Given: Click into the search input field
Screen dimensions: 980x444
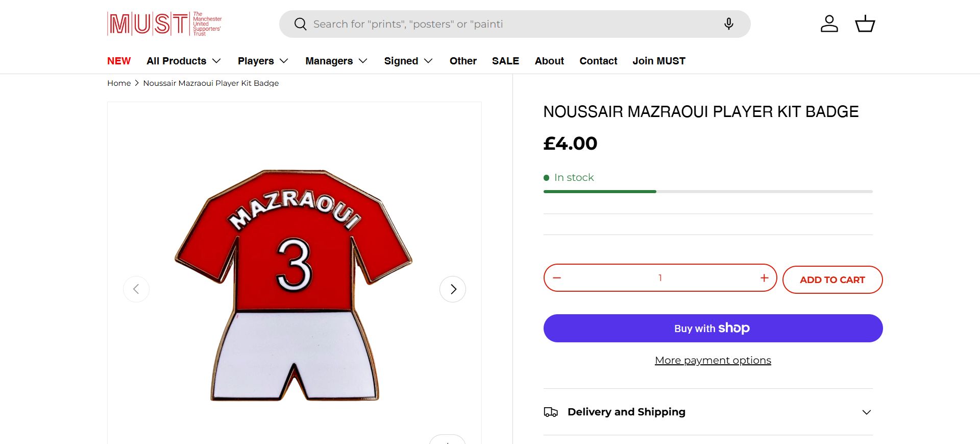Looking at the screenshot, I should 510,24.
